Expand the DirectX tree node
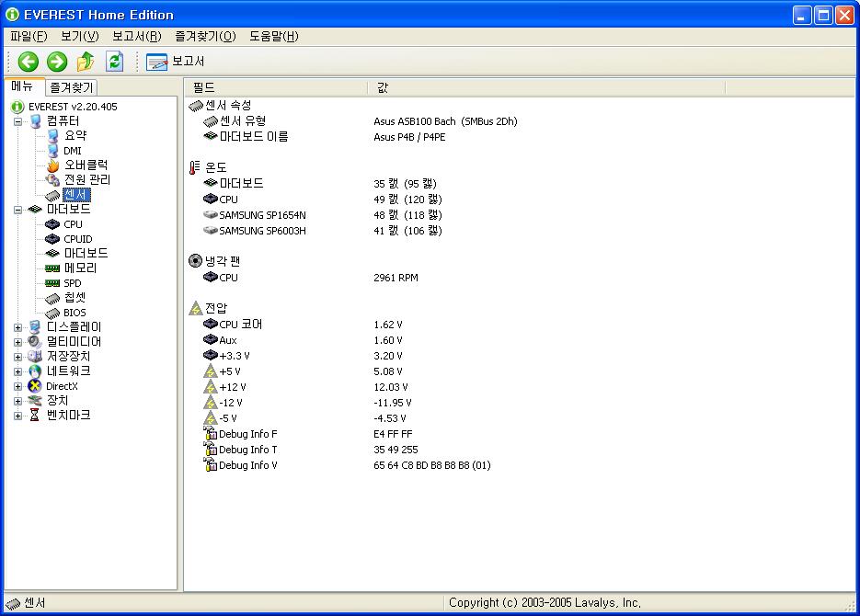This screenshot has width=860, height=616. tap(18, 387)
